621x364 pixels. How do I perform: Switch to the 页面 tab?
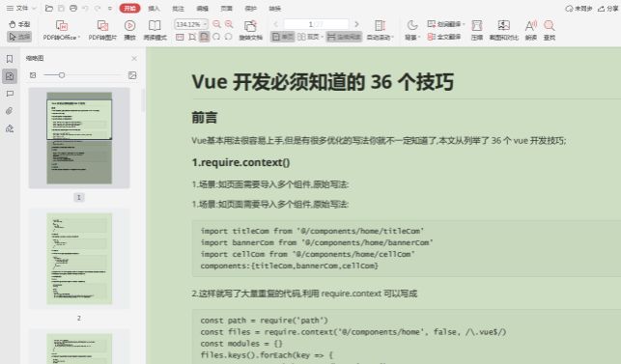[227, 9]
